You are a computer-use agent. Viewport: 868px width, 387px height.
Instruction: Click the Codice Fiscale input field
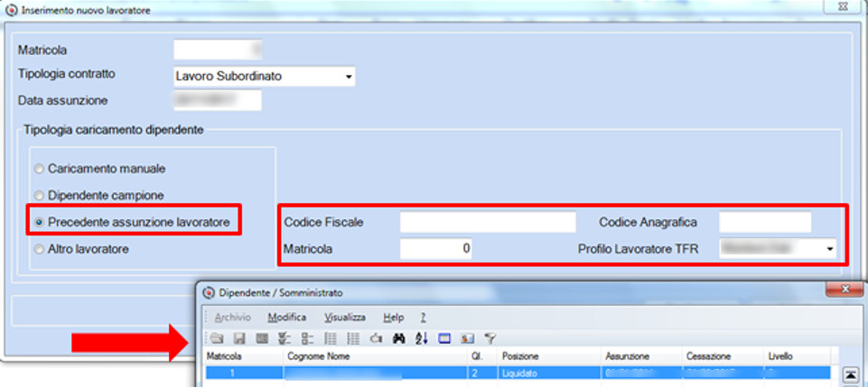489,222
